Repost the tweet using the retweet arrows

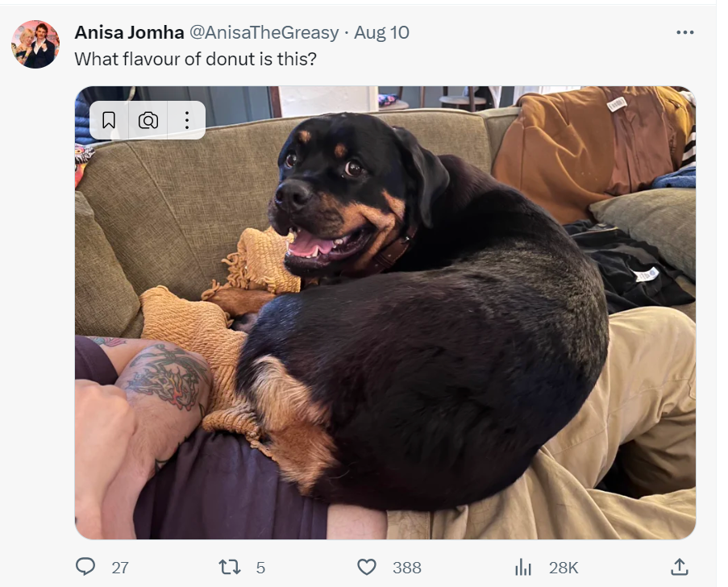[230, 567]
